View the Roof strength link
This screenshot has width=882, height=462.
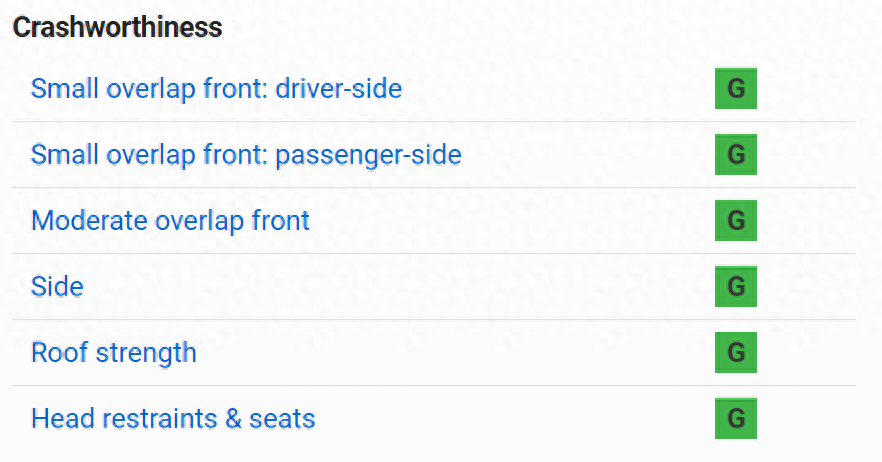[x=113, y=352]
